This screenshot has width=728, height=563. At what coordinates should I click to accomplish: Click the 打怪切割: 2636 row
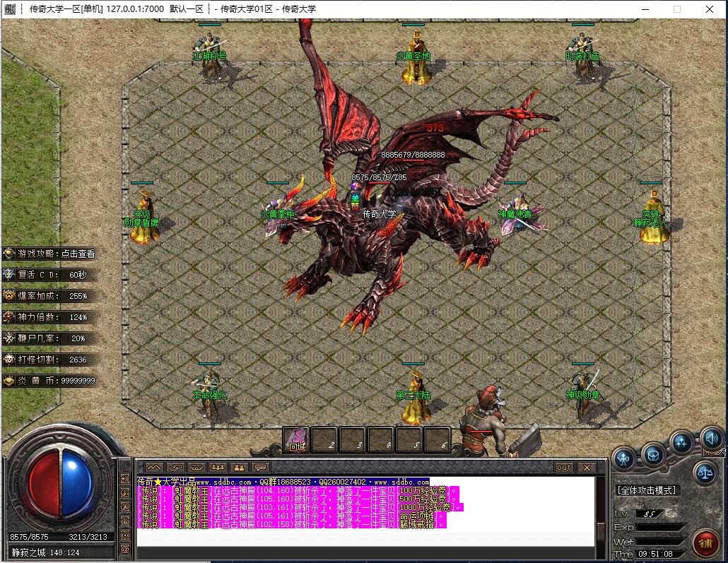click(49, 360)
